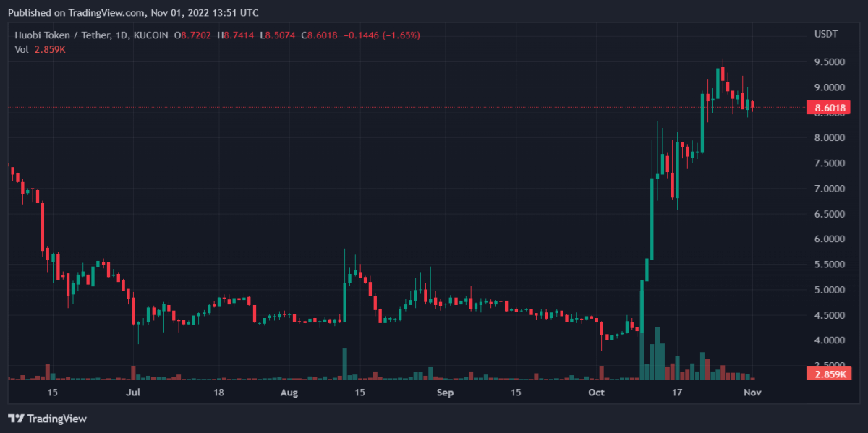Toggle the dotted last-price line
This screenshot has height=433, width=868.
(362, 107)
